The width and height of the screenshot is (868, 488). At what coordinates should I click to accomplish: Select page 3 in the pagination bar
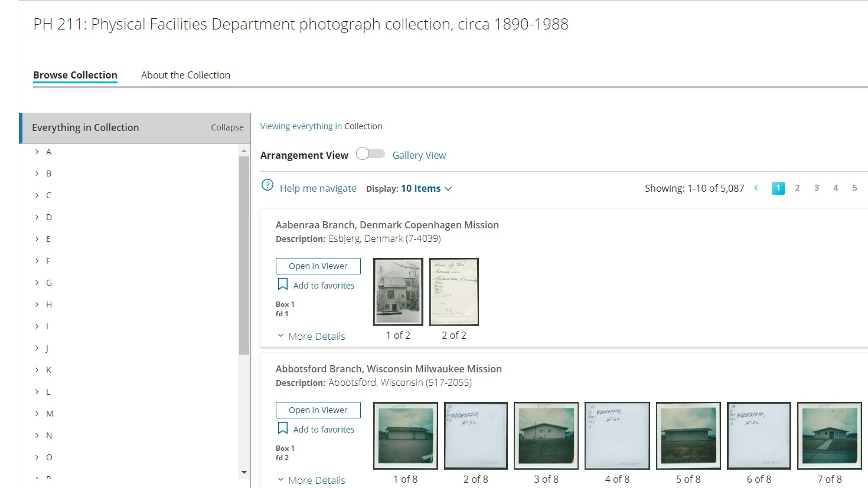817,187
